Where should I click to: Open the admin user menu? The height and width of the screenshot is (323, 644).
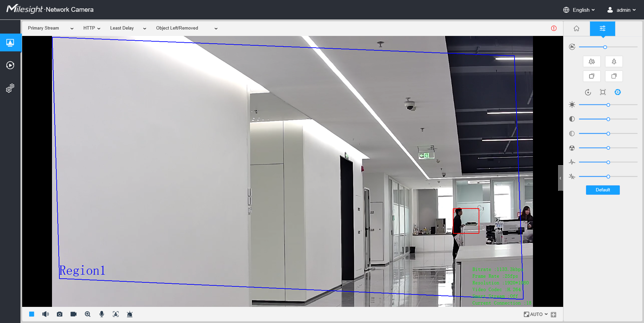click(622, 10)
